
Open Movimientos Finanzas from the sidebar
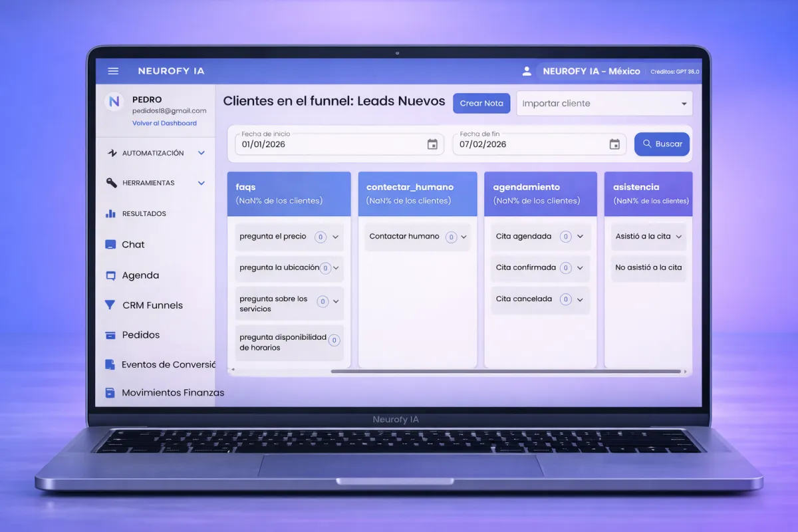point(173,393)
